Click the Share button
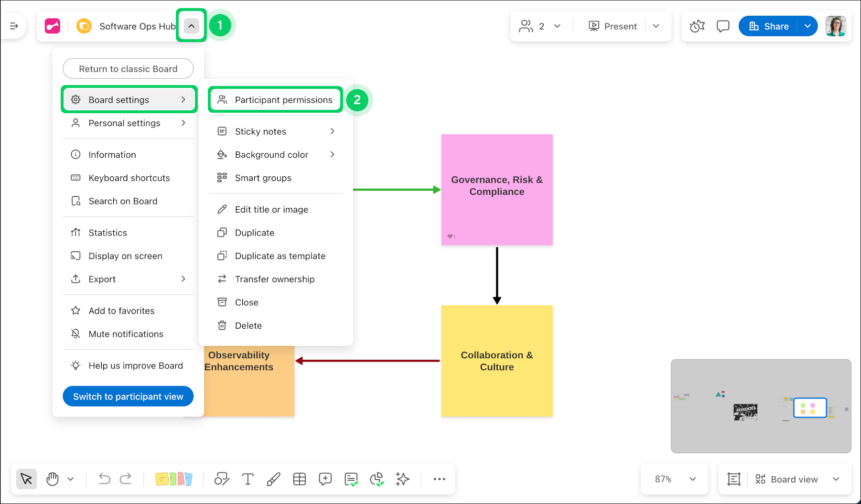Screen dimensions: 861x504 point(769,26)
